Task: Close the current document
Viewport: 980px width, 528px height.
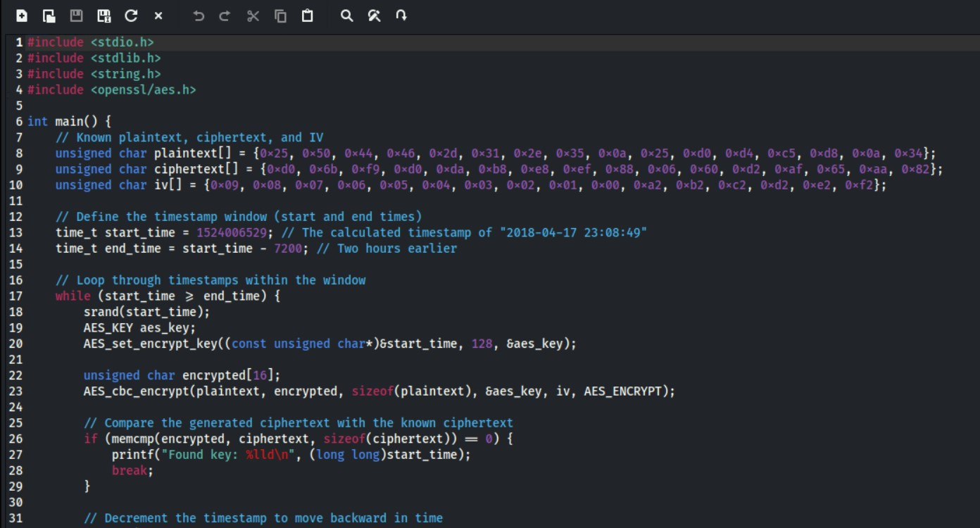Action: tap(156, 15)
